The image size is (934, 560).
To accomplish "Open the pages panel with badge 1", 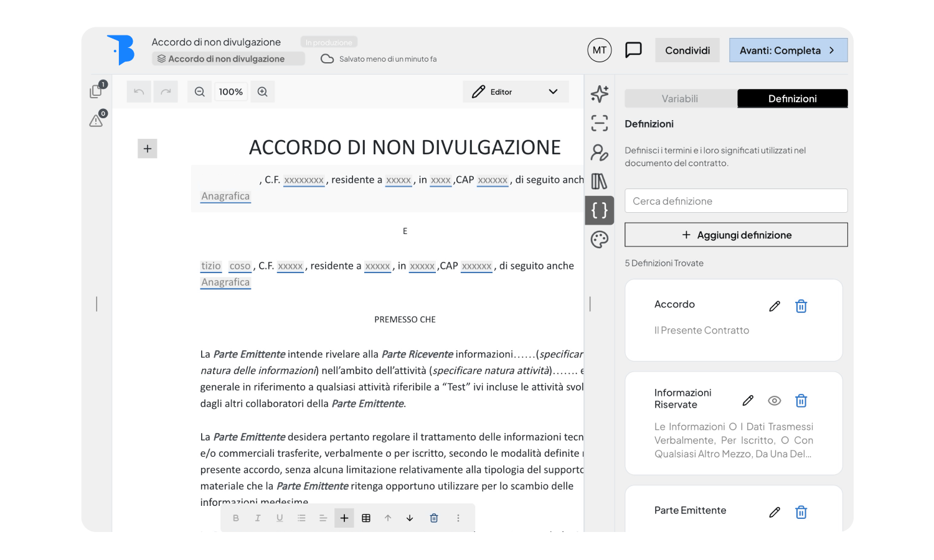I will (96, 91).
